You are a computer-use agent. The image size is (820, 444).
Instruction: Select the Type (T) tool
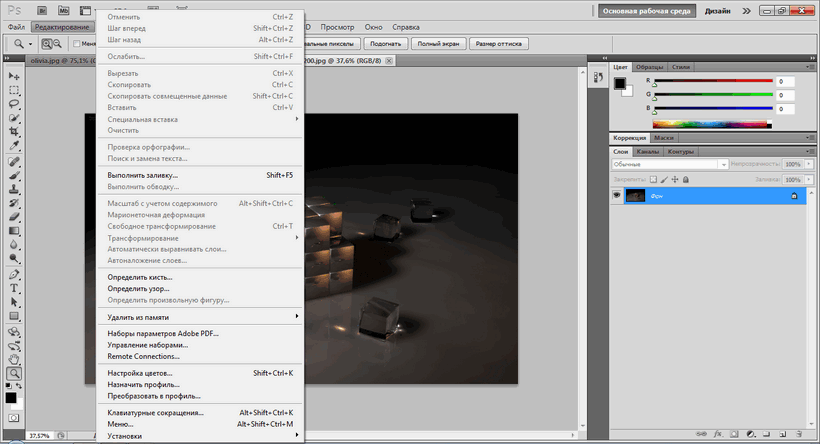(14, 287)
